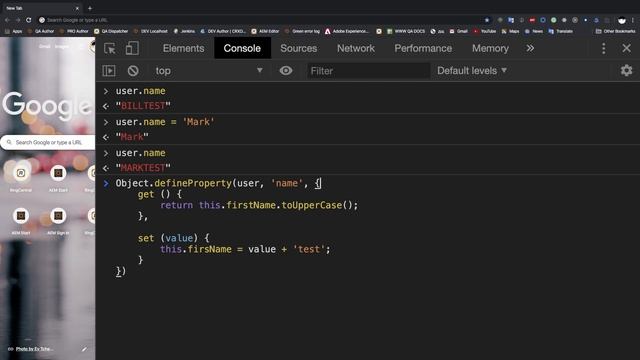Click the browser forward arrow

(18, 20)
